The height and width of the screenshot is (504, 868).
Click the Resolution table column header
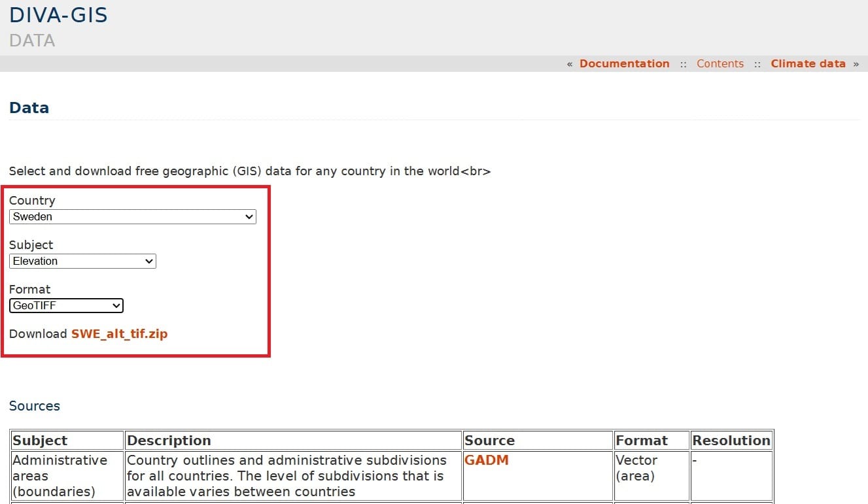point(731,440)
